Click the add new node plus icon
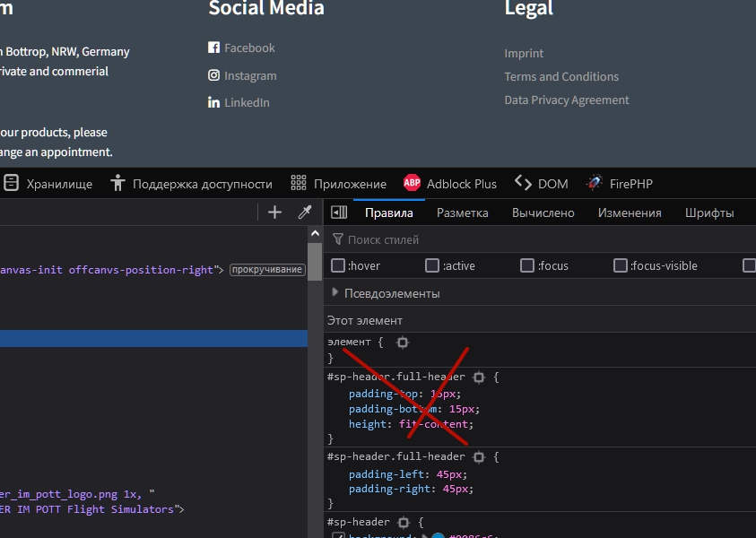Screen dimensions: 756x538 [x=274, y=213]
